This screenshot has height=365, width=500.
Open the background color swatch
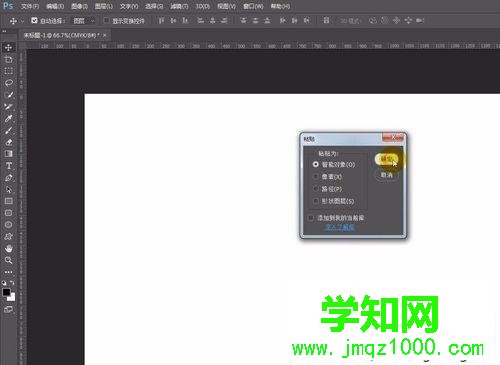point(12,298)
